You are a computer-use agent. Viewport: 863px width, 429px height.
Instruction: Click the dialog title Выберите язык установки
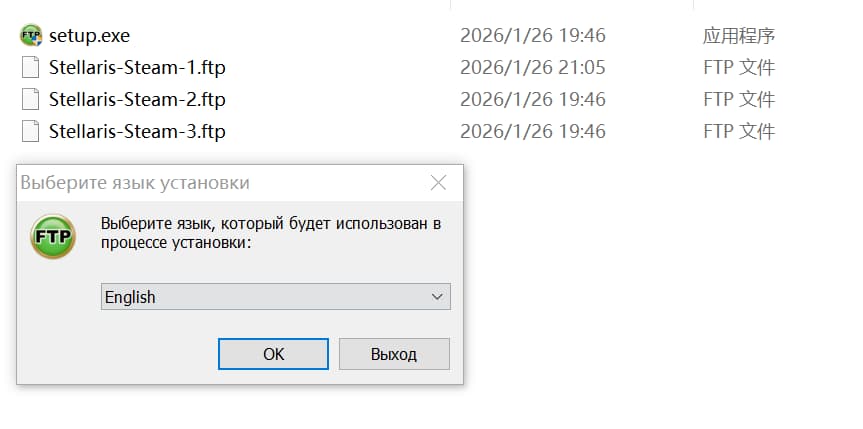[x=135, y=183]
